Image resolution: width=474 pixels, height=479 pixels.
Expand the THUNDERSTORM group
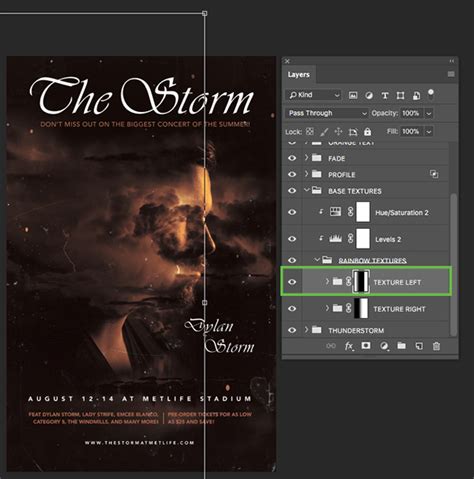pyautogui.click(x=306, y=329)
